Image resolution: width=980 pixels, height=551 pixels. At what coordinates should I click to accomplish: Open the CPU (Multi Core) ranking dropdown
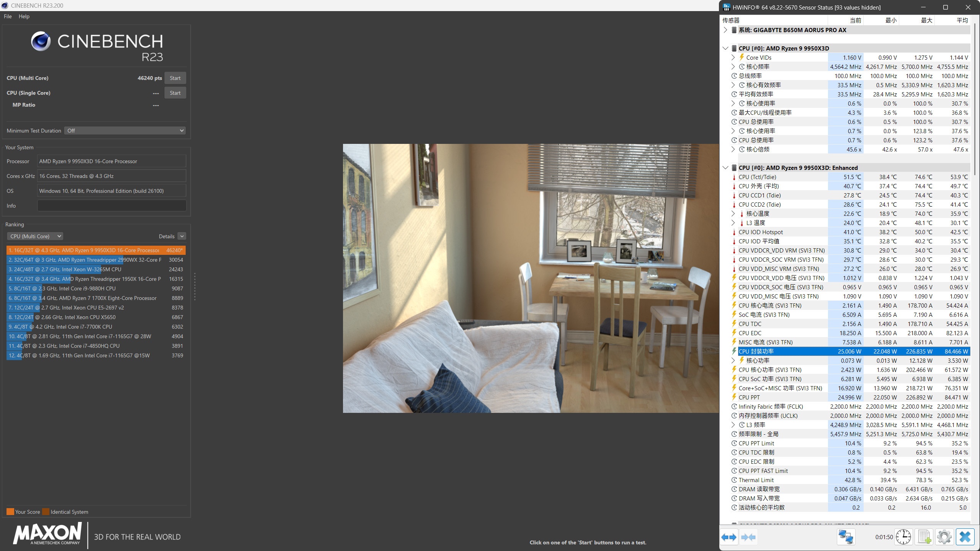35,236
